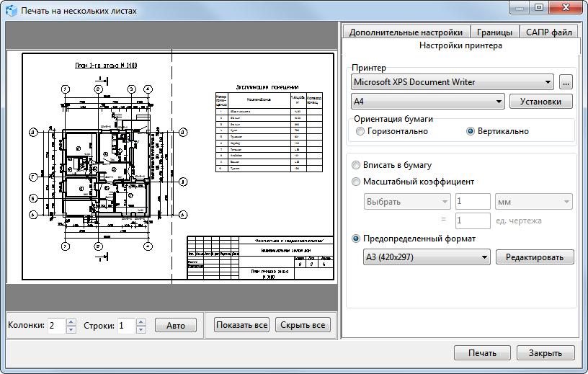The height and width of the screenshot is (374, 588).
Task: Increase the Строки row count
Action: 141,321
